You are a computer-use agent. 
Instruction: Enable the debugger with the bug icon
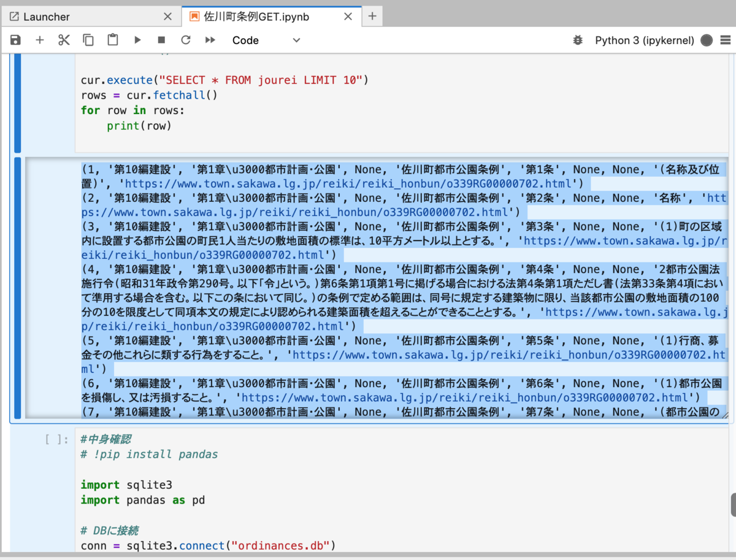(578, 40)
